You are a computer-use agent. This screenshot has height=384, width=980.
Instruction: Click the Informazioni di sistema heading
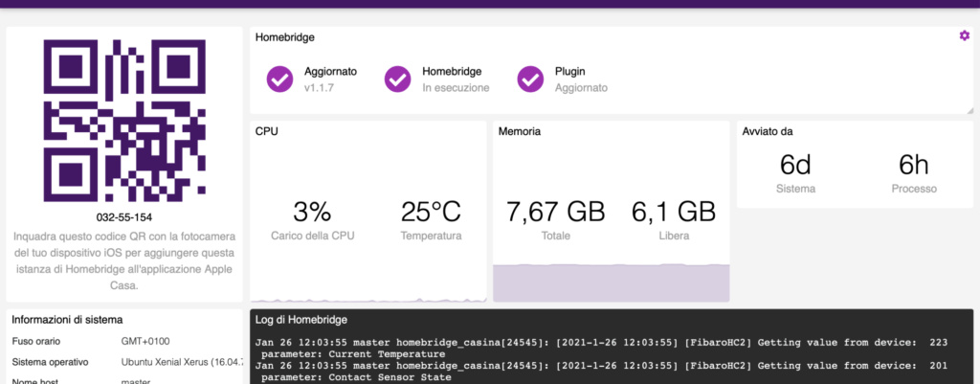pyautogui.click(x=67, y=320)
